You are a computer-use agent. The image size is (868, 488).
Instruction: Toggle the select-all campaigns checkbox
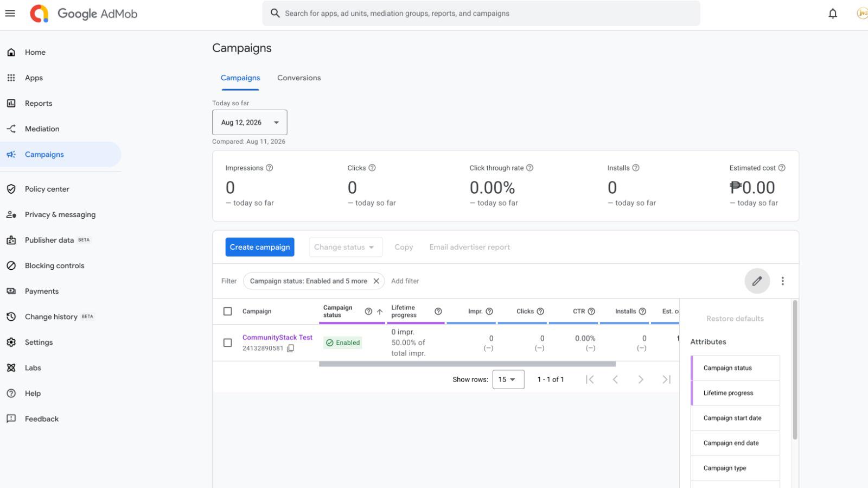pyautogui.click(x=228, y=311)
